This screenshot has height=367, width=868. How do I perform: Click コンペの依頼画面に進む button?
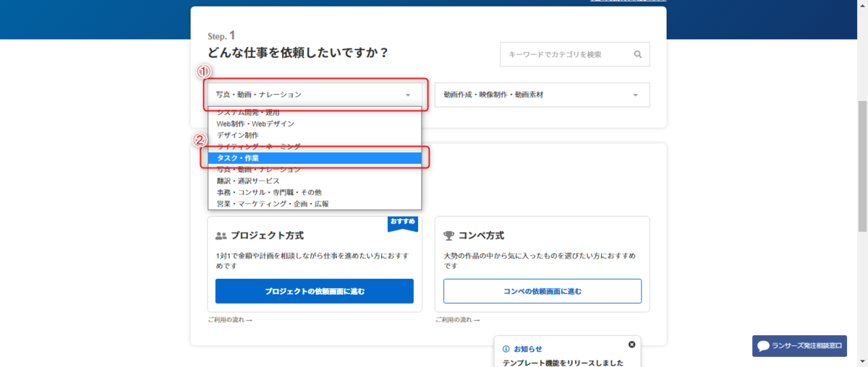542,291
